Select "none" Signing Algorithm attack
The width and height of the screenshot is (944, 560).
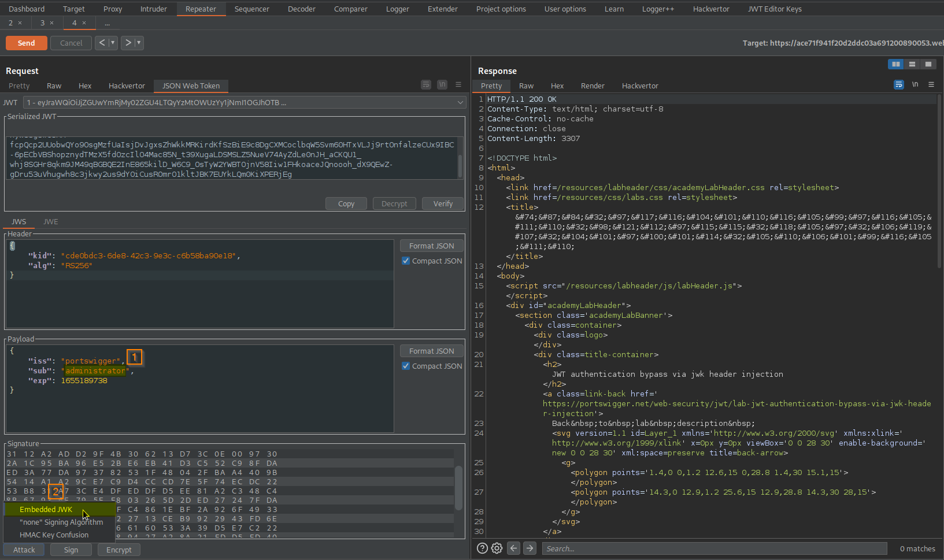60,522
